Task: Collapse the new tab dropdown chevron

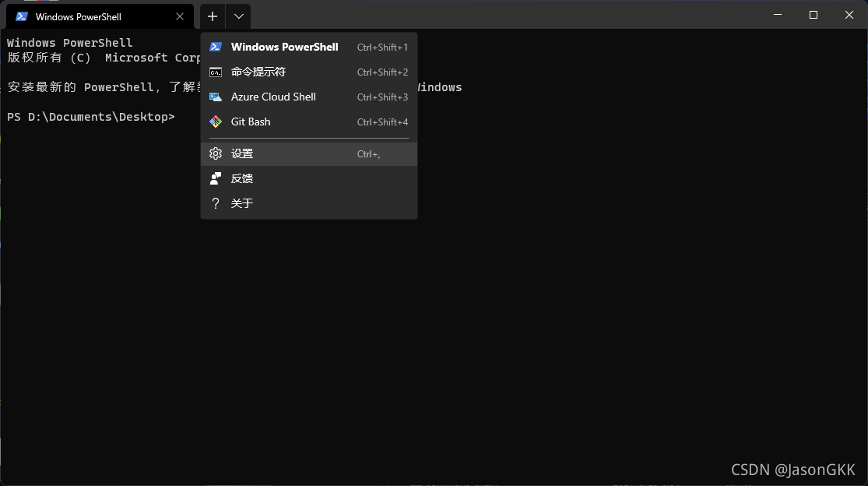Action: [x=238, y=16]
